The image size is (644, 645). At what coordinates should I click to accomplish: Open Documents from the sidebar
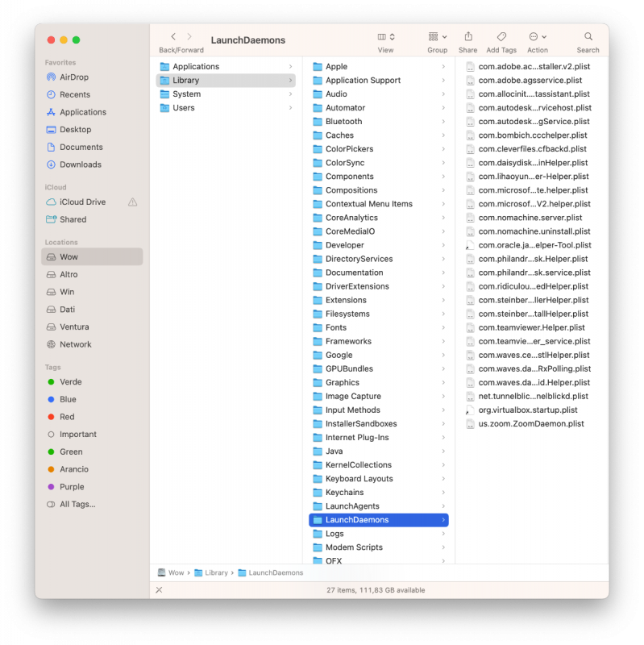pyautogui.click(x=92, y=148)
